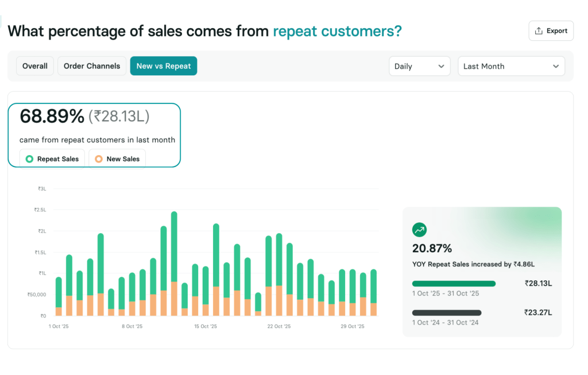Click the Last Month chevron arrow
This screenshot has width=588, height=375.
coord(555,66)
